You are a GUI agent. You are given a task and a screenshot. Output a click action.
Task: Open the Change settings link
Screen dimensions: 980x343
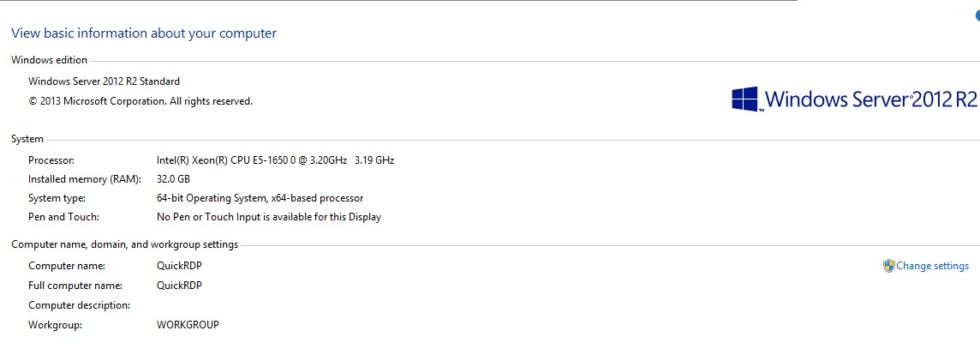point(932,266)
